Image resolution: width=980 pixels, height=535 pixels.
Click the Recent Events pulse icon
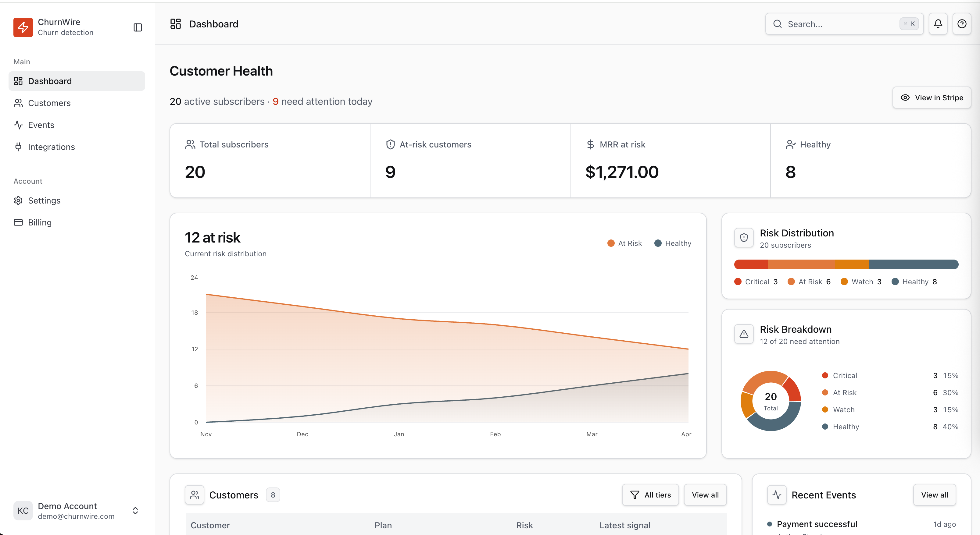point(776,495)
